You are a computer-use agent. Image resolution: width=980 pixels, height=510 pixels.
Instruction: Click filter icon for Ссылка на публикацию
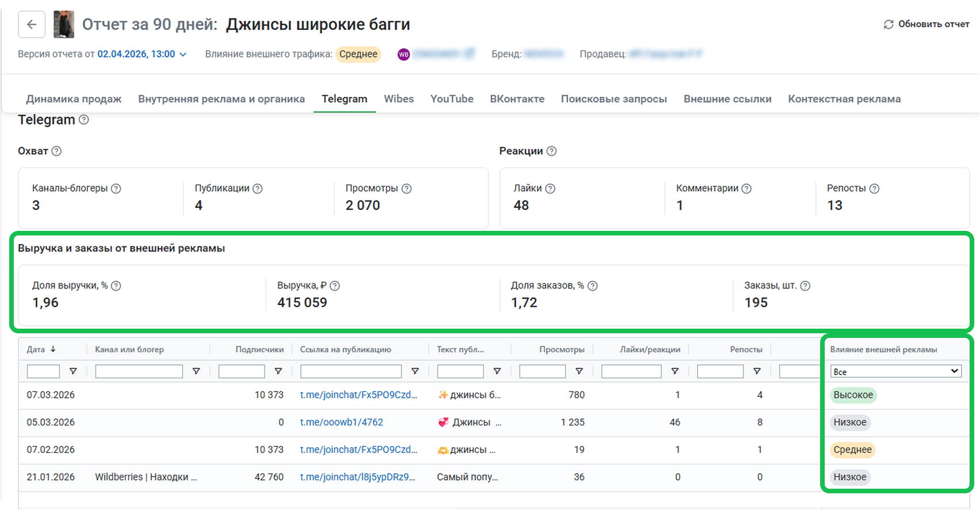pos(415,371)
